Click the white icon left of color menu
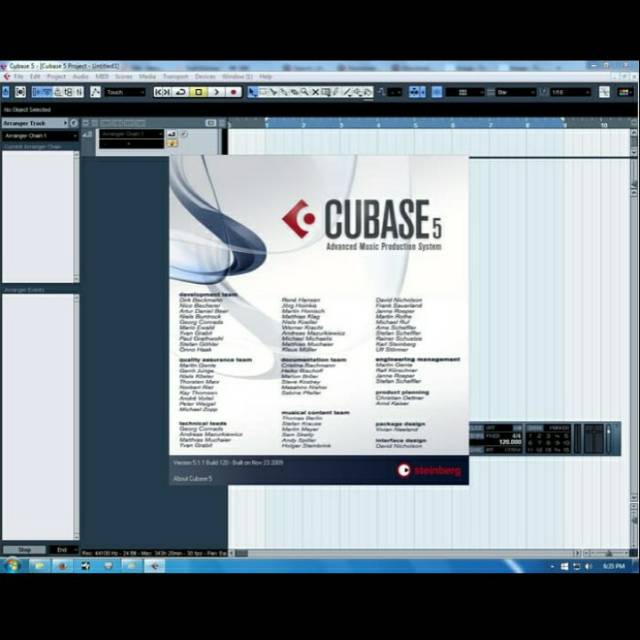 [x=604, y=92]
